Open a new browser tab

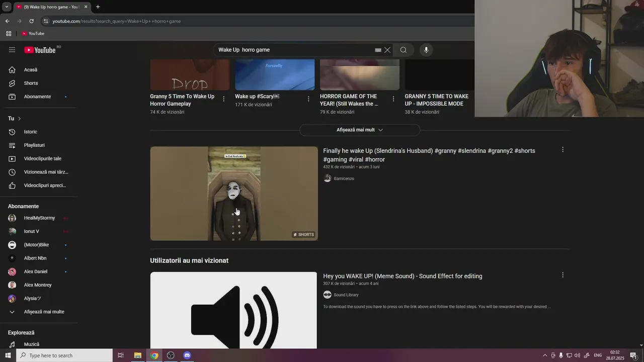[x=98, y=7]
